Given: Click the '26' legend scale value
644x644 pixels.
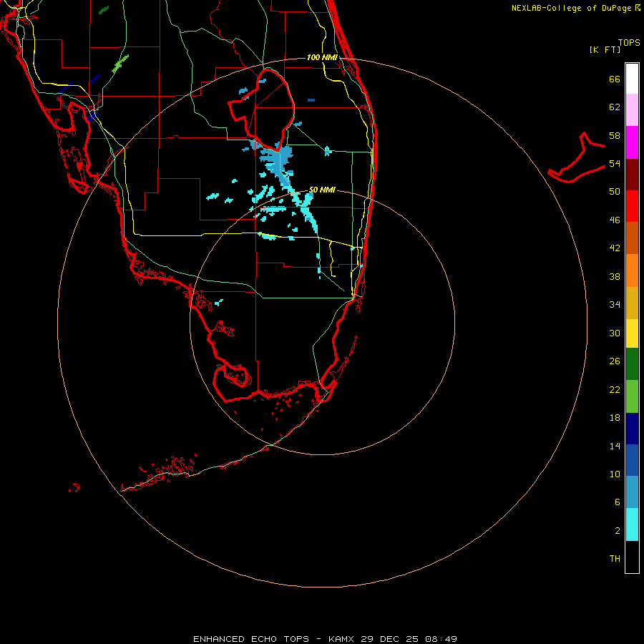Looking at the screenshot, I should 615,361.
